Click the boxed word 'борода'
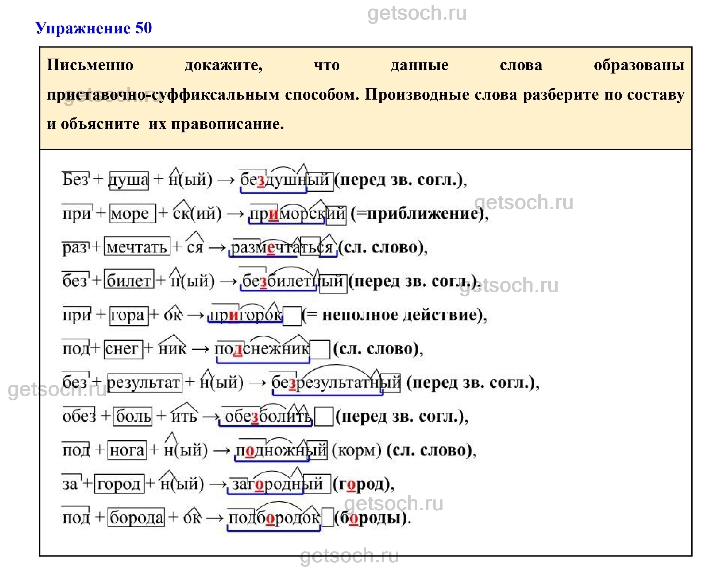 tap(136, 518)
